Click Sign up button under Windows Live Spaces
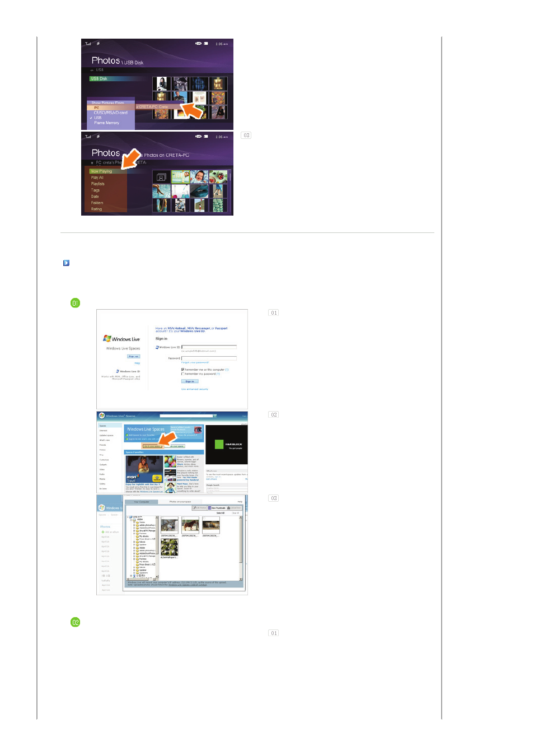 pos(134,356)
